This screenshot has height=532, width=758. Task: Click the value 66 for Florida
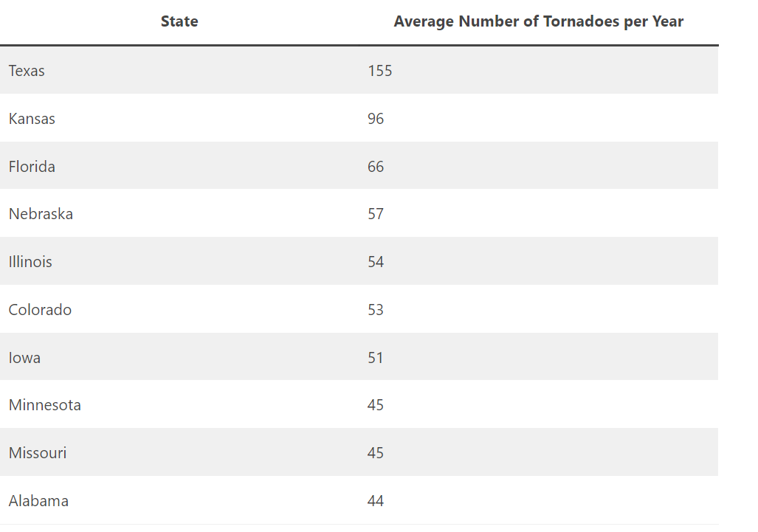click(376, 167)
